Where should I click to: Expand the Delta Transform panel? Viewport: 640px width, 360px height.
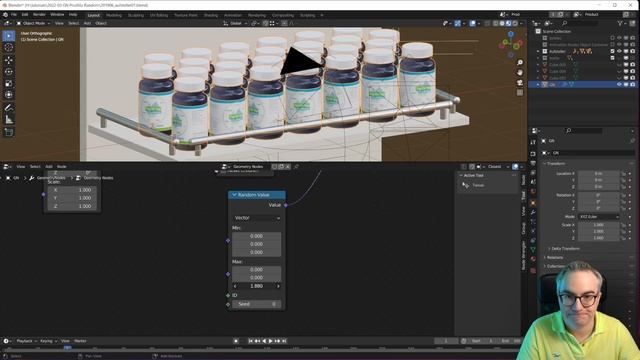click(x=565, y=249)
